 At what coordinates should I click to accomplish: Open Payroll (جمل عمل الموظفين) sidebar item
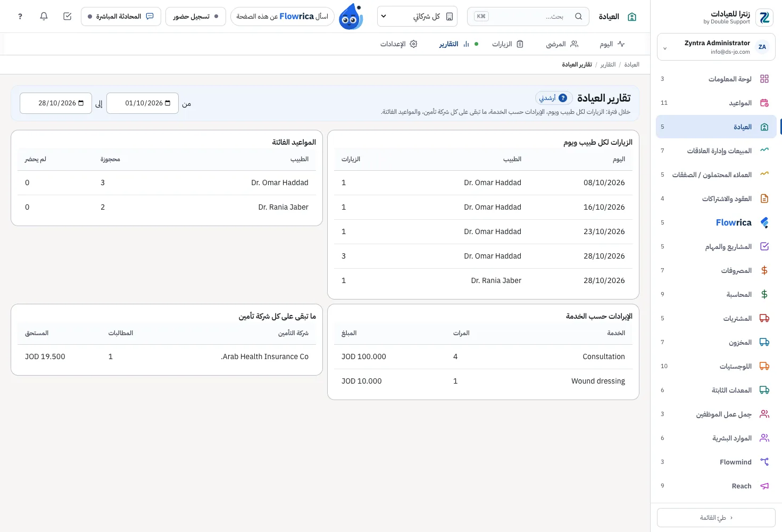(716, 414)
